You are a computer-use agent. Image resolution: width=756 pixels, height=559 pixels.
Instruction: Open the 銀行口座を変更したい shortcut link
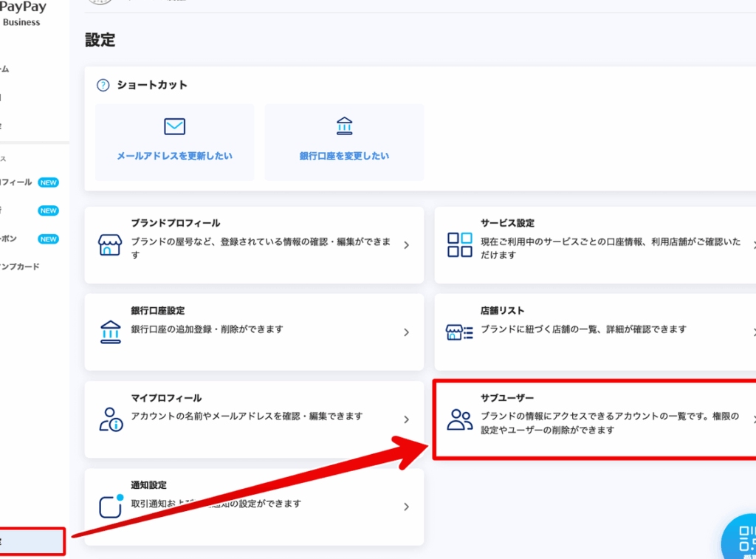point(344,156)
